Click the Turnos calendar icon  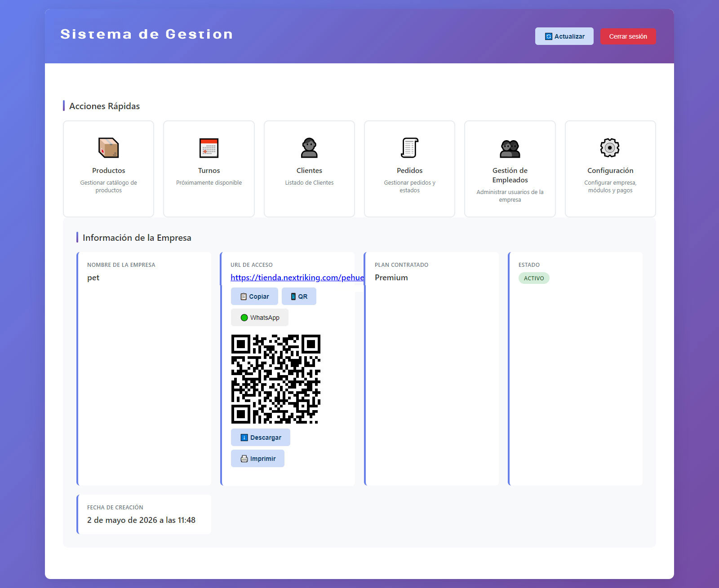tap(209, 148)
